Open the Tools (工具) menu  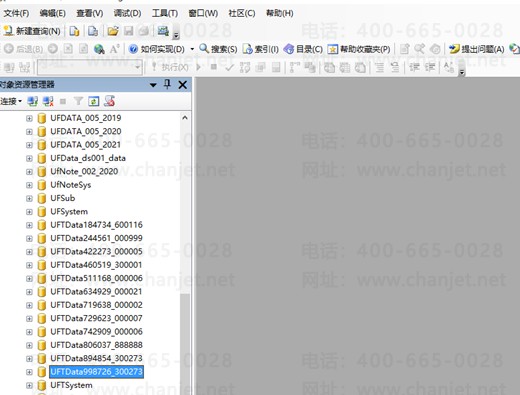tap(165, 13)
